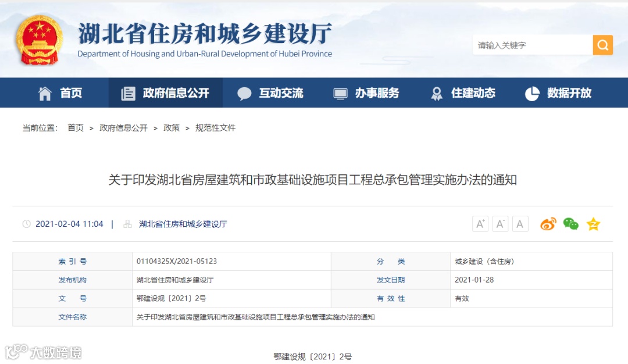Click the national emblem logo
628x364 pixels.
40,40
